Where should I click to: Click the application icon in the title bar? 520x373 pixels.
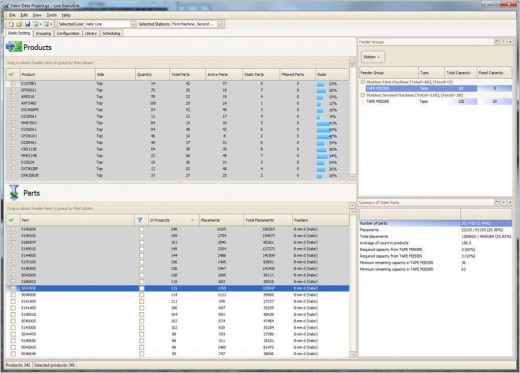5,6
